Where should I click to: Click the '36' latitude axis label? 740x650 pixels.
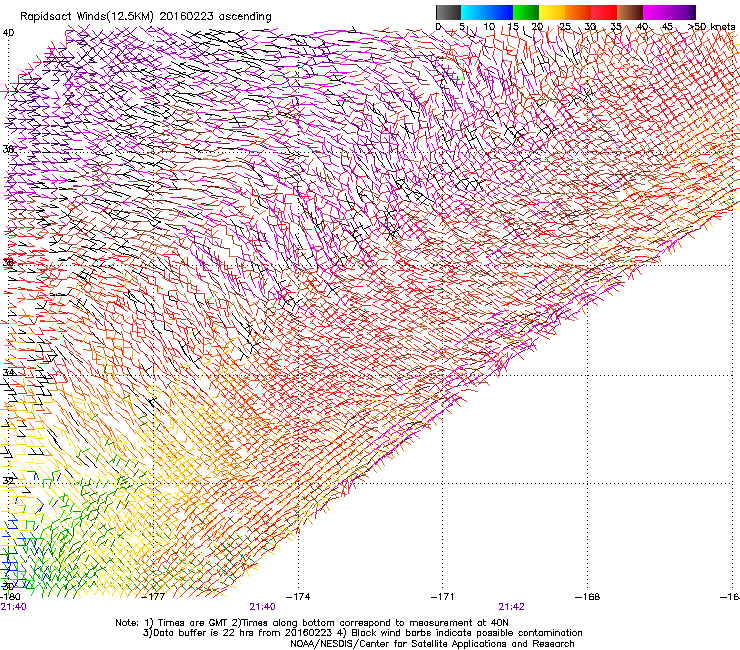(x=8, y=262)
